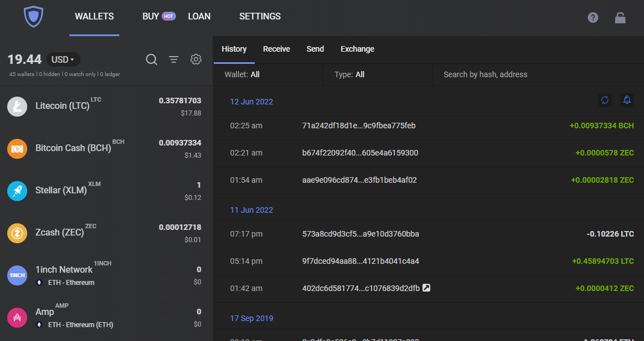The image size is (644, 341).
Task: Click the $1.43 Bitcoin Cash value
Action: [193, 156]
